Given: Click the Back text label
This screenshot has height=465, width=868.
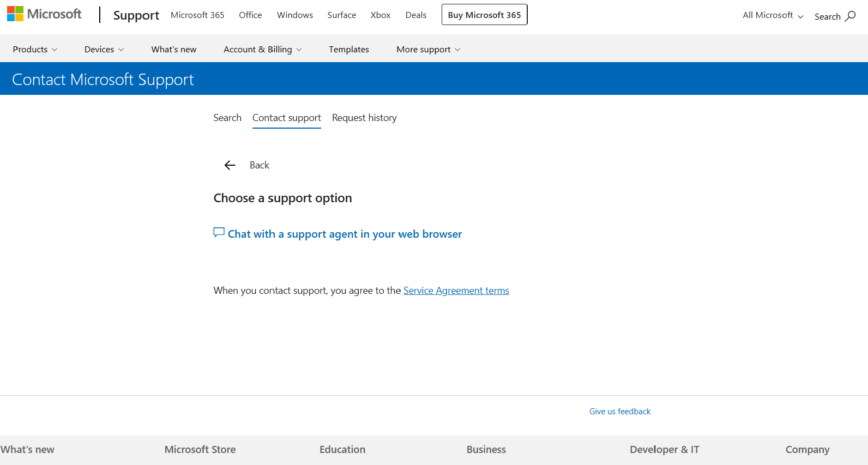Looking at the screenshot, I should (x=260, y=165).
